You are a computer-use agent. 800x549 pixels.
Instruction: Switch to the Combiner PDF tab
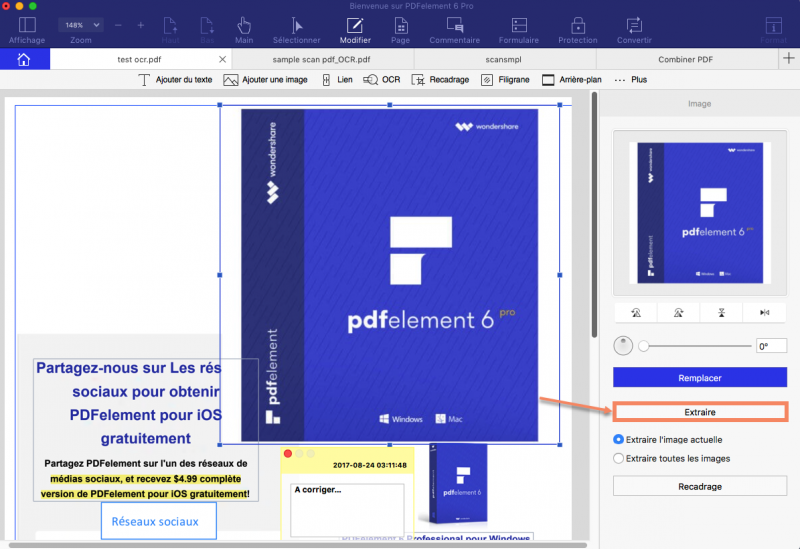(685, 59)
